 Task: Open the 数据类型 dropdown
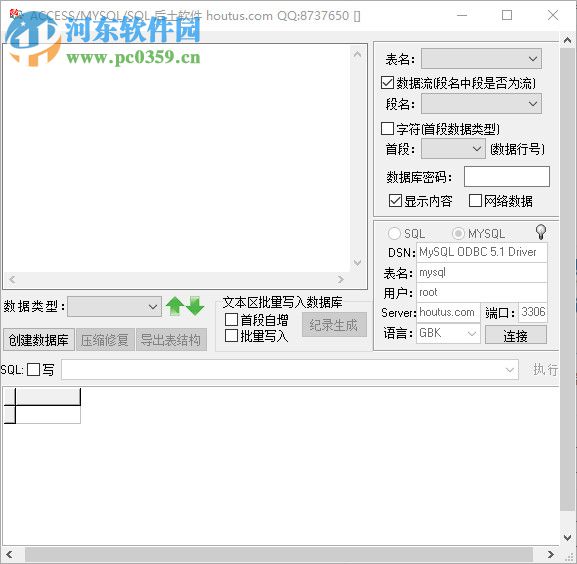pos(114,306)
